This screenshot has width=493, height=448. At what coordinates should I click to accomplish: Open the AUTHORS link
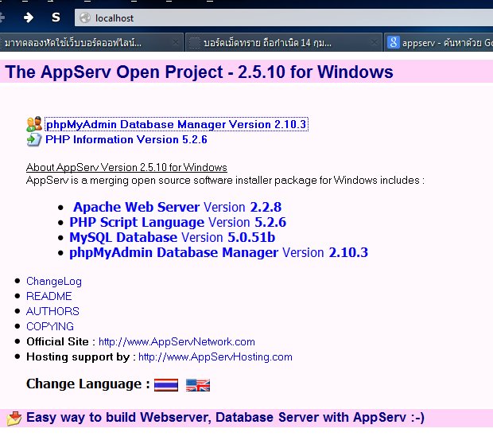pos(52,311)
